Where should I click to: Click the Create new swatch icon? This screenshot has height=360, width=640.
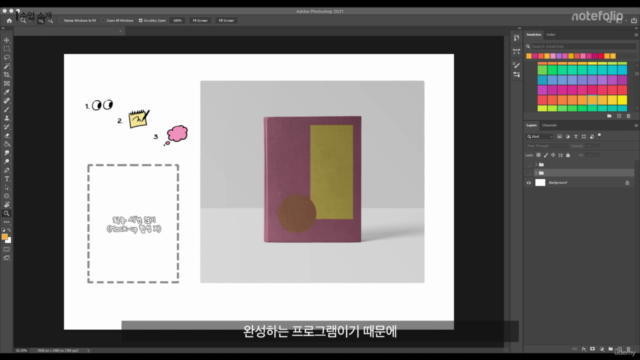point(619,116)
